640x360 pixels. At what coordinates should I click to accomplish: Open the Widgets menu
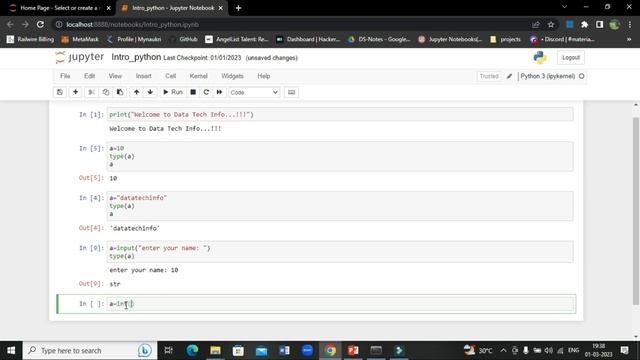tap(232, 76)
